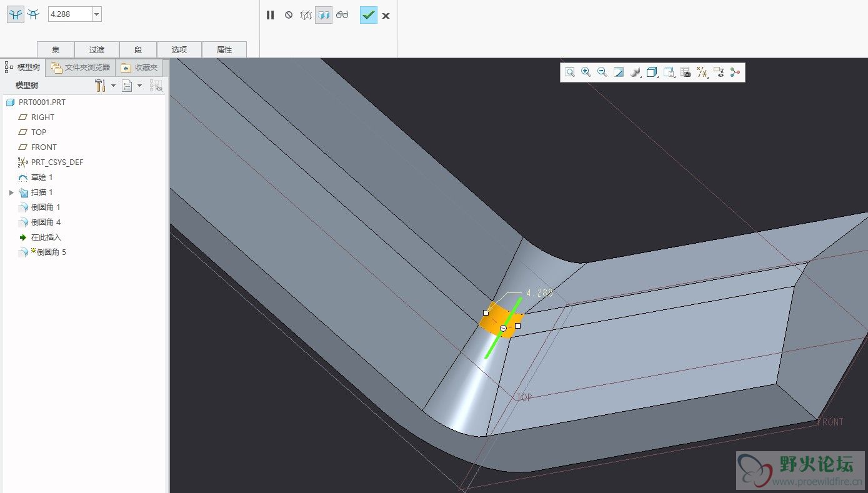Toggle the glasses feature preview icon
868x493 pixels.
point(342,15)
